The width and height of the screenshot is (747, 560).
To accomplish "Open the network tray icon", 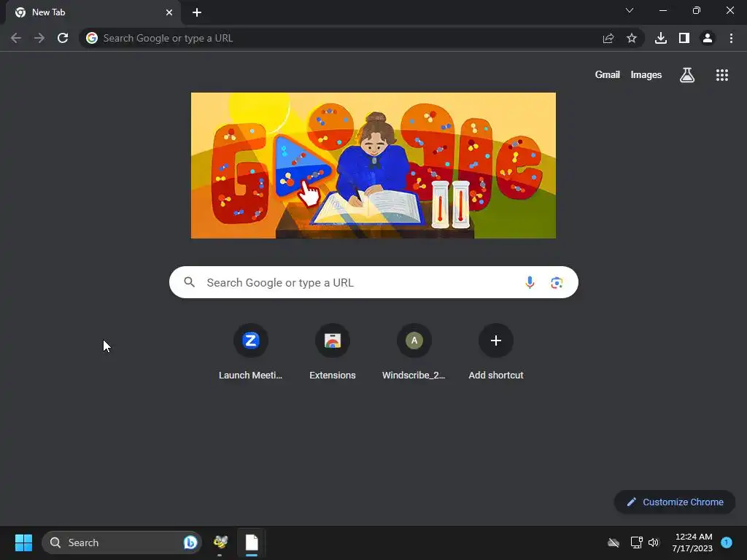I will point(636,542).
